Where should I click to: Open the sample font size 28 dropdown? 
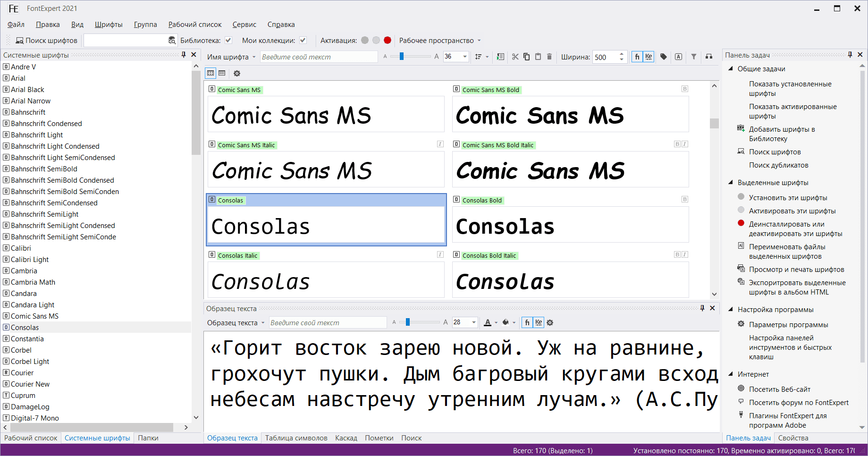click(x=474, y=322)
